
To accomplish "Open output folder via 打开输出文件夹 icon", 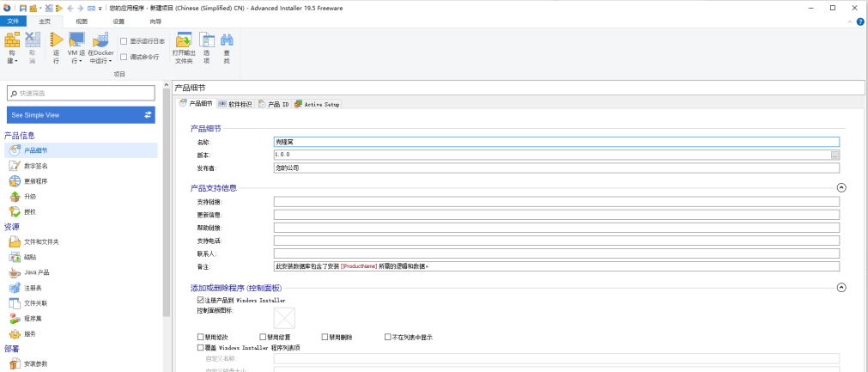I will 184,40.
